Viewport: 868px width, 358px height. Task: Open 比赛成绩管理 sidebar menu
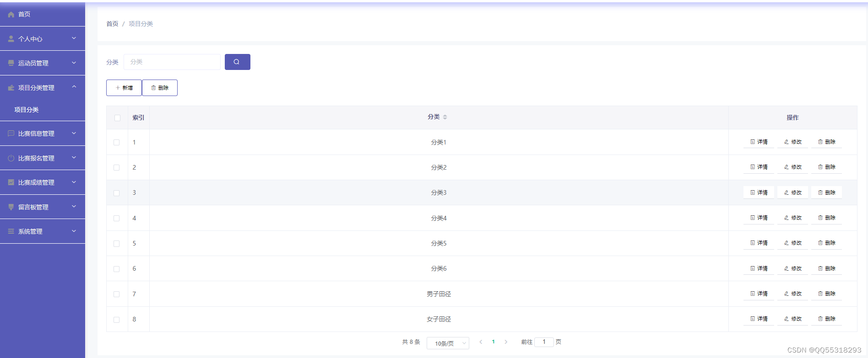pyautogui.click(x=43, y=182)
